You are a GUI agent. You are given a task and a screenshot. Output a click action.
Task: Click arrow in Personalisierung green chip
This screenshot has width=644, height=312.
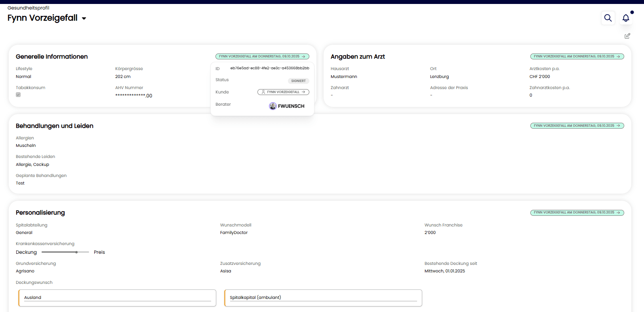[x=618, y=213]
